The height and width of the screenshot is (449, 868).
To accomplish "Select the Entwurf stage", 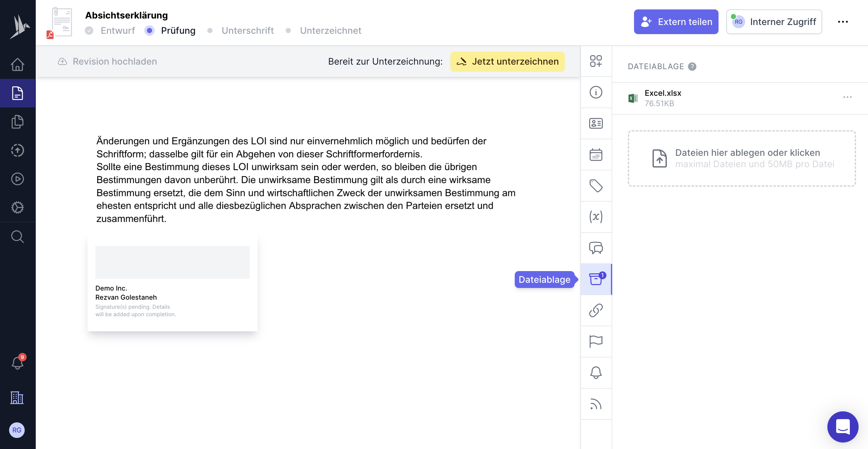I will pyautogui.click(x=110, y=31).
